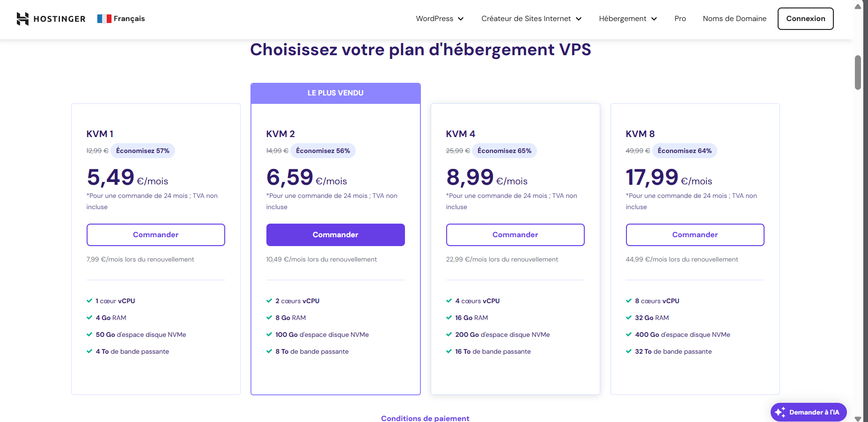Click the French flag language icon
Viewport: 868px width, 422px height.
click(x=104, y=19)
